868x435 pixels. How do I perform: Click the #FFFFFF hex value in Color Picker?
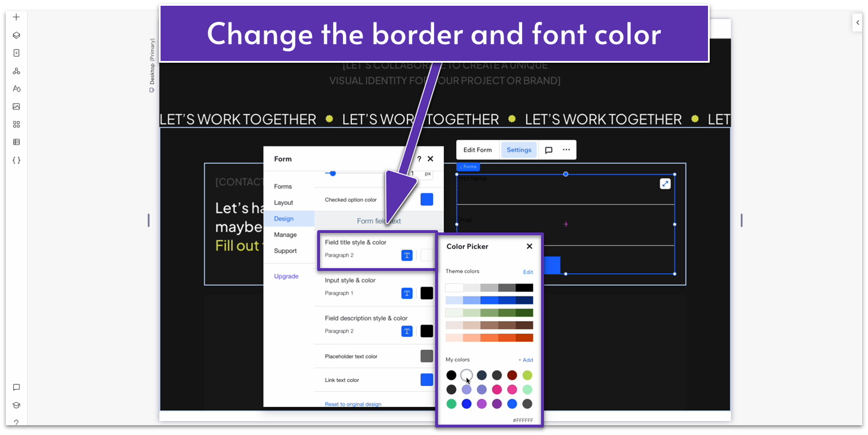(523, 421)
